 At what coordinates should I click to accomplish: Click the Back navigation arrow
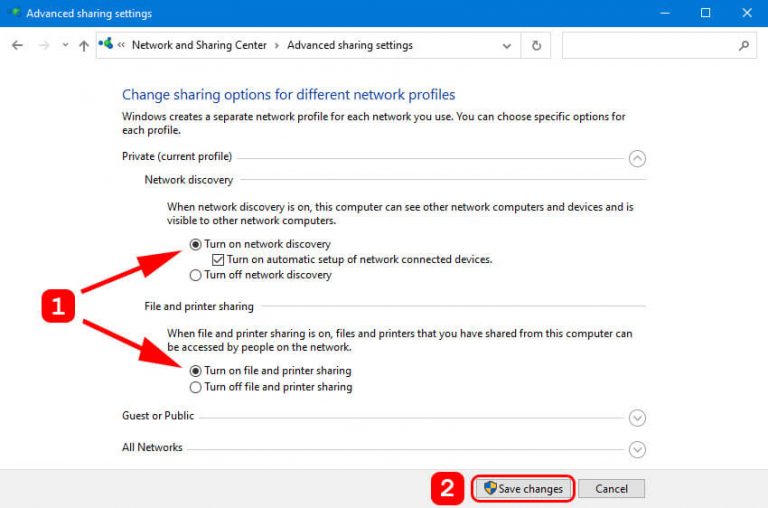(17, 46)
